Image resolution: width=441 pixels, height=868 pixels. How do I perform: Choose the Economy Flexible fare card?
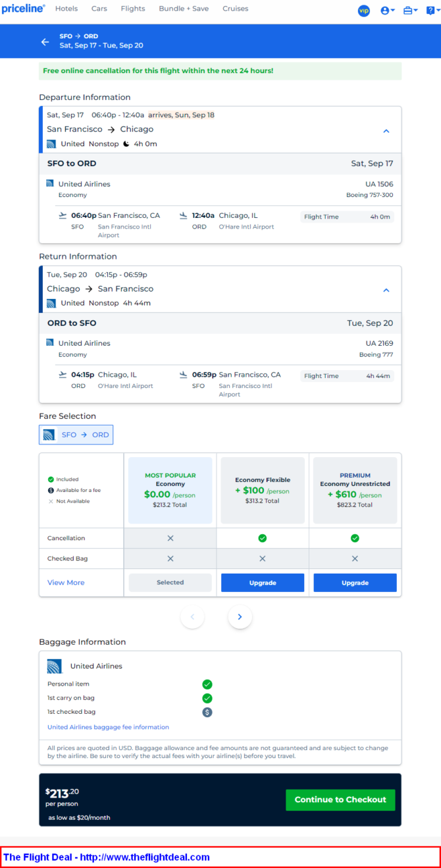coord(263,490)
